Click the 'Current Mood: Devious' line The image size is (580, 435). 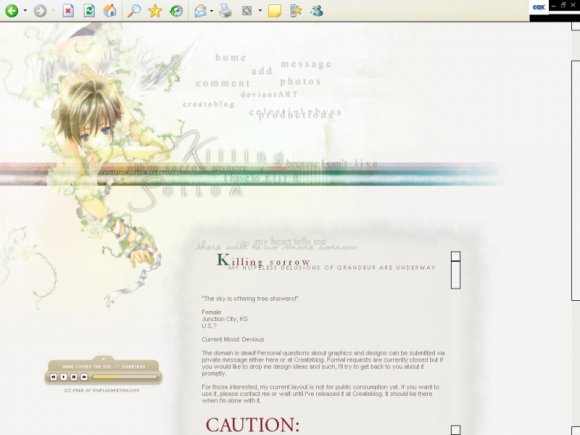[233, 339]
